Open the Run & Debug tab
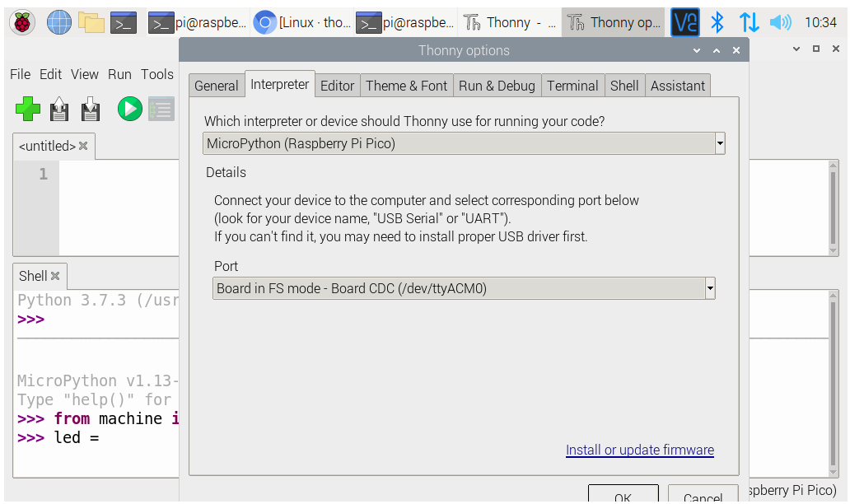This screenshot has width=850, height=504. point(497,86)
